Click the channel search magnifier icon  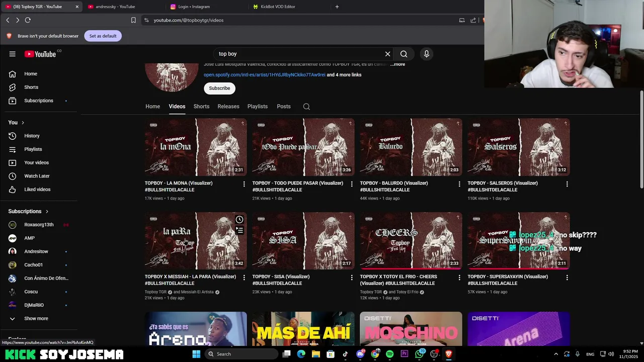click(306, 107)
